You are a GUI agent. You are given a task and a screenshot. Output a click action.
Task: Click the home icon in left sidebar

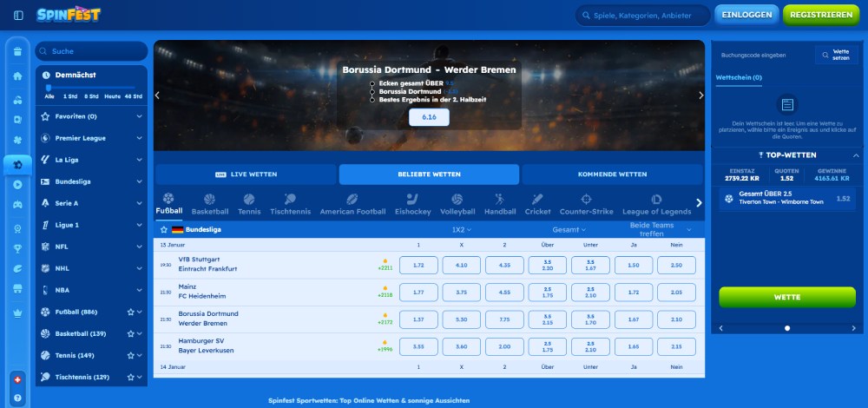tap(17, 76)
